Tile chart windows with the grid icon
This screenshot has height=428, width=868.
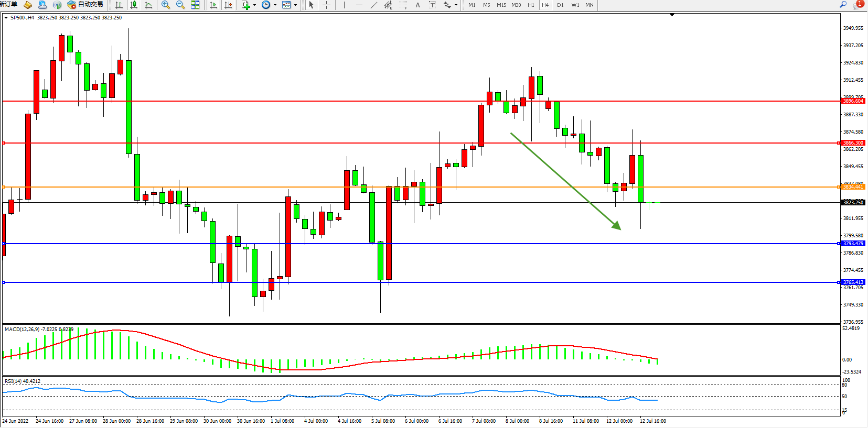(195, 5)
